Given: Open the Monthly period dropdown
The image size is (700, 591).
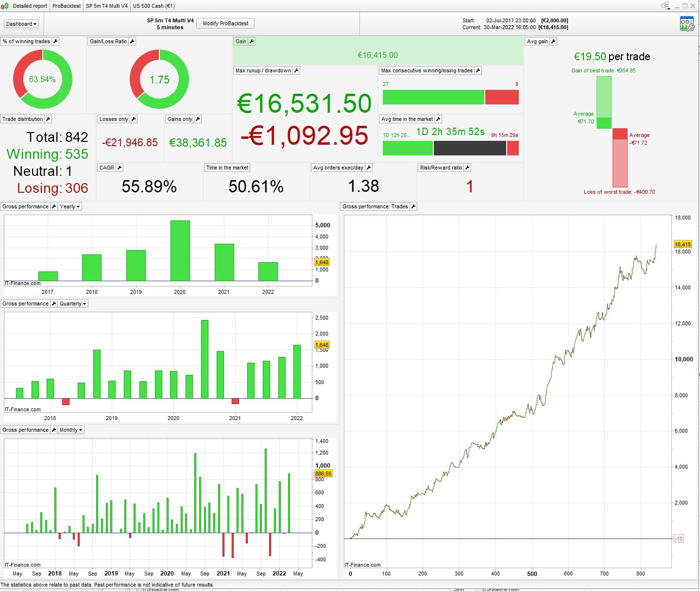Looking at the screenshot, I should 71,430.
